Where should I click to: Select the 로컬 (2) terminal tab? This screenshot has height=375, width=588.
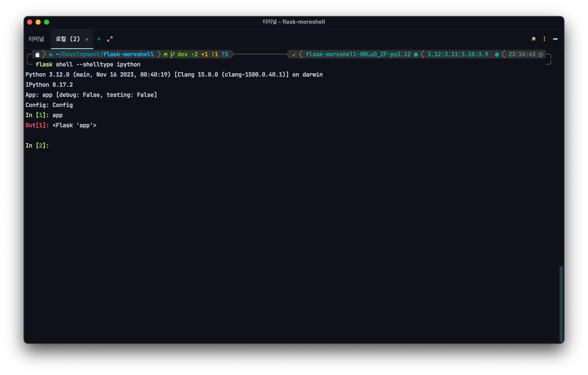[68, 39]
